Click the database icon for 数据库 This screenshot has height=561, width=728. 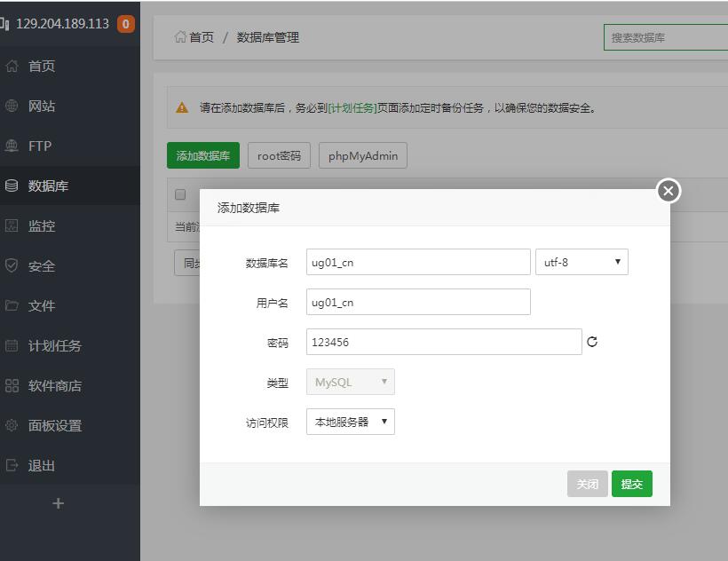pos(12,186)
